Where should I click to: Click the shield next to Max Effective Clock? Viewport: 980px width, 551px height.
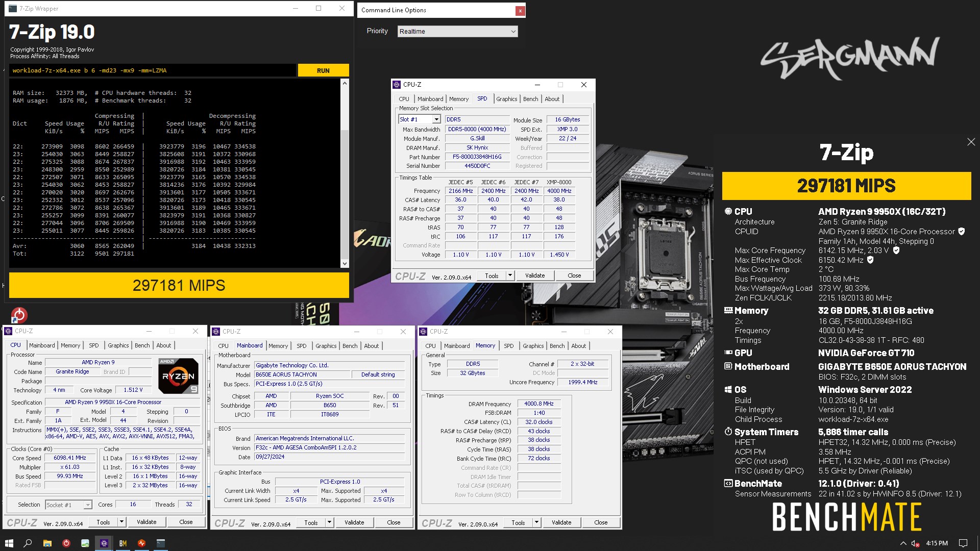871,260
